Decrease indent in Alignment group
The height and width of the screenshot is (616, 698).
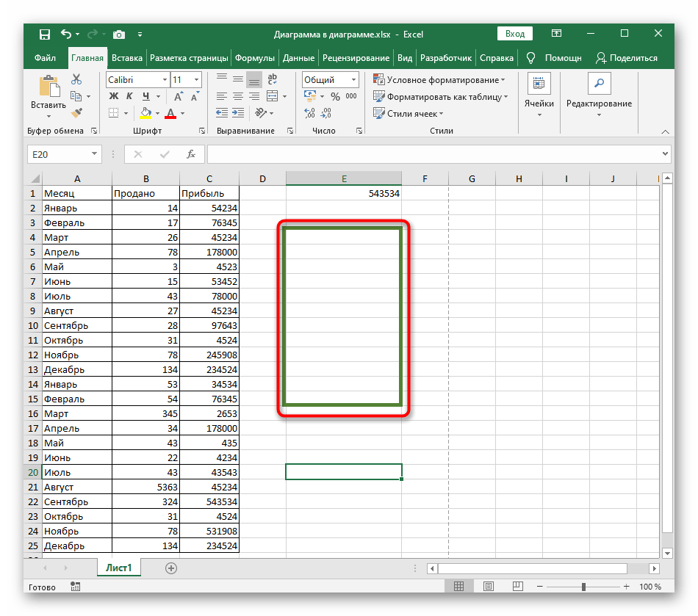[222, 113]
